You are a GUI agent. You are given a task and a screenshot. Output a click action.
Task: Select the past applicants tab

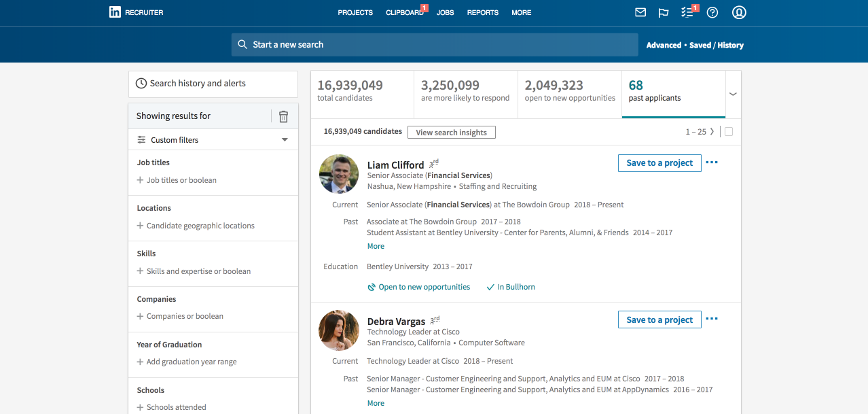pyautogui.click(x=674, y=94)
